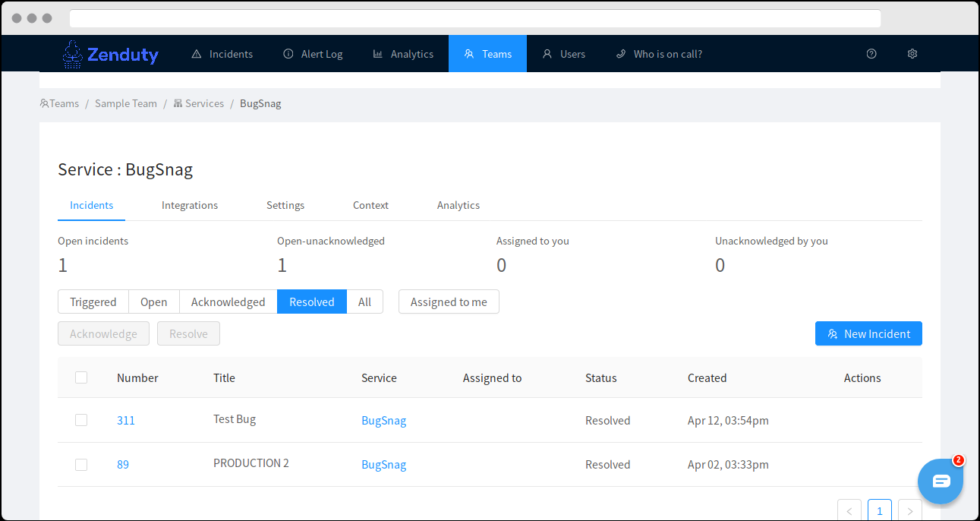Click the Service column header
This screenshot has height=521, width=980.
[379, 377]
